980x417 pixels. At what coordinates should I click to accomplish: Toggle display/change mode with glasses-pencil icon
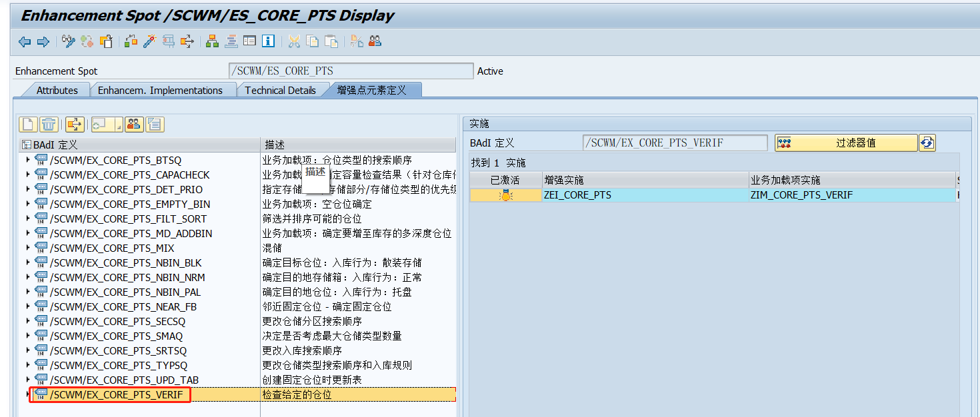click(67, 41)
